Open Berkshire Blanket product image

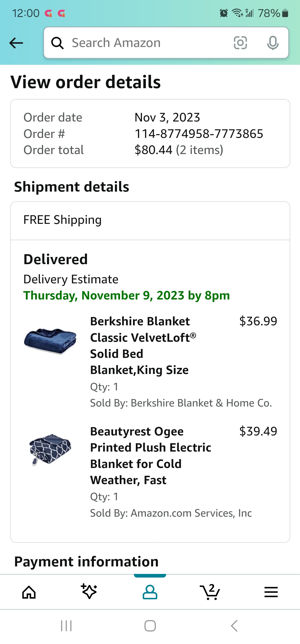(50, 341)
